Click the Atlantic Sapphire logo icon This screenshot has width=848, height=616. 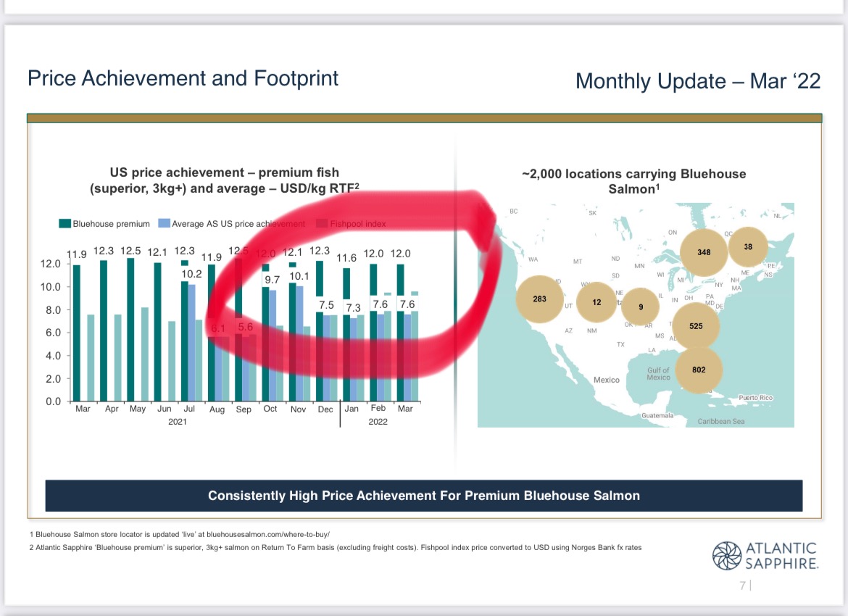[x=726, y=555]
